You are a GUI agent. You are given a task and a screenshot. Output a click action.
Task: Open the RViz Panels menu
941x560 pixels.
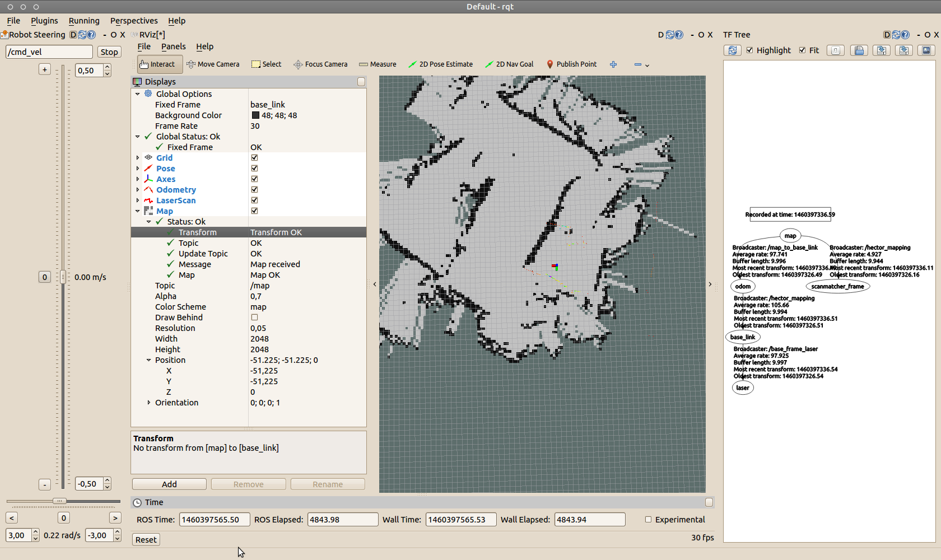tap(173, 46)
